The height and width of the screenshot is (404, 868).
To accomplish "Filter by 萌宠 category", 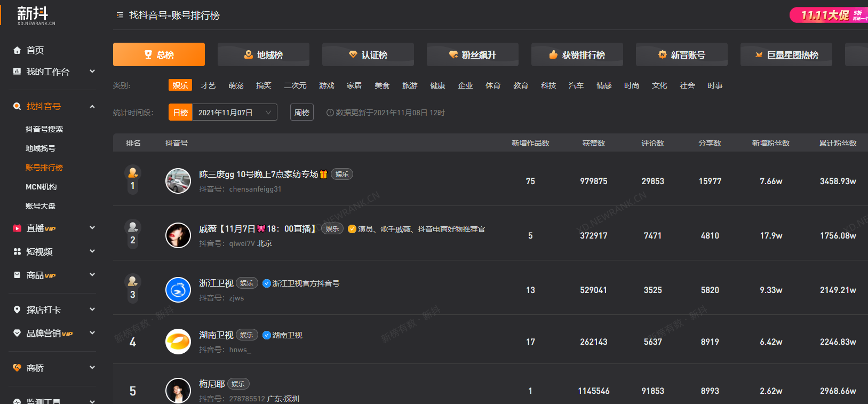I will coord(236,85).
